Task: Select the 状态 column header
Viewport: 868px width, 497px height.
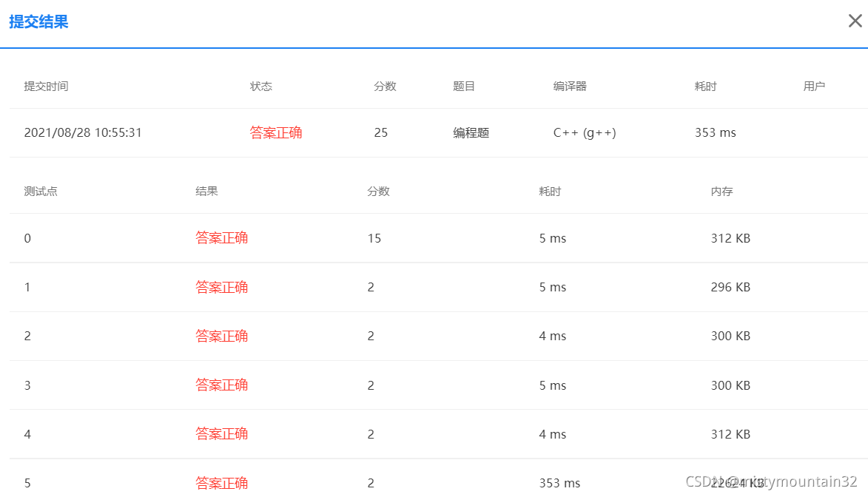Action: [261, 86]
